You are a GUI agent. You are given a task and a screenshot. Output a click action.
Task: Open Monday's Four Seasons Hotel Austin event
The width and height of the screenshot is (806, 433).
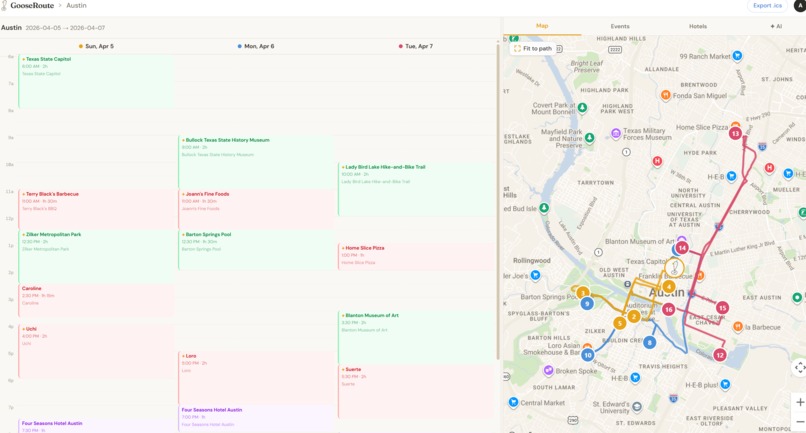[257, 418]
